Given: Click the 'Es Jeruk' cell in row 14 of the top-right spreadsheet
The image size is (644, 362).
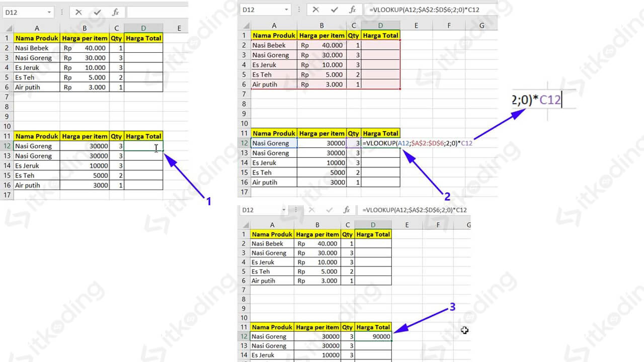Looking at the screenshot, I should [x=274, y=163].
